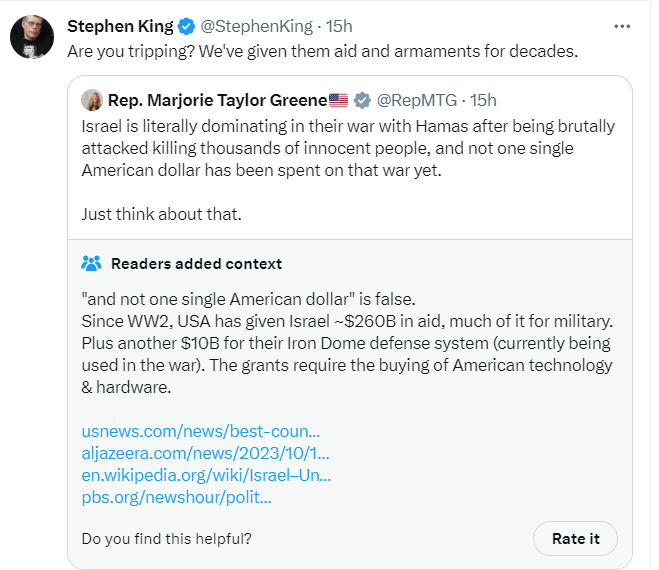
Task: Open the @StephenKing handle
Action: [x=256, y=26]
